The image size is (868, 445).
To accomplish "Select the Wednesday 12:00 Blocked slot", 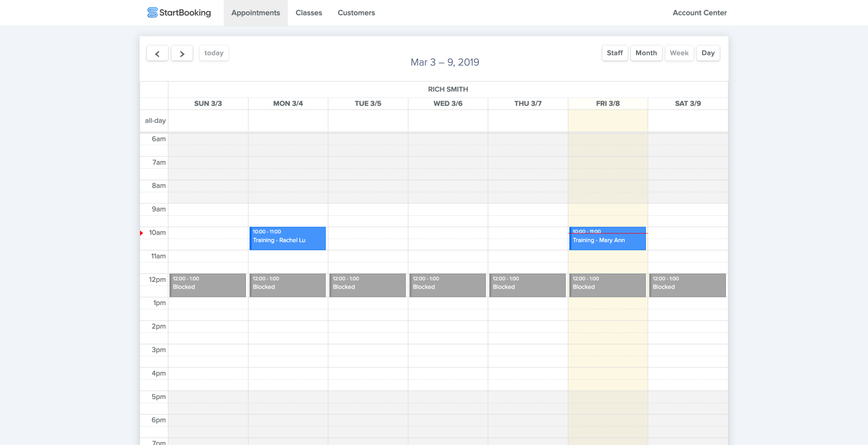I will coord(448,285).
